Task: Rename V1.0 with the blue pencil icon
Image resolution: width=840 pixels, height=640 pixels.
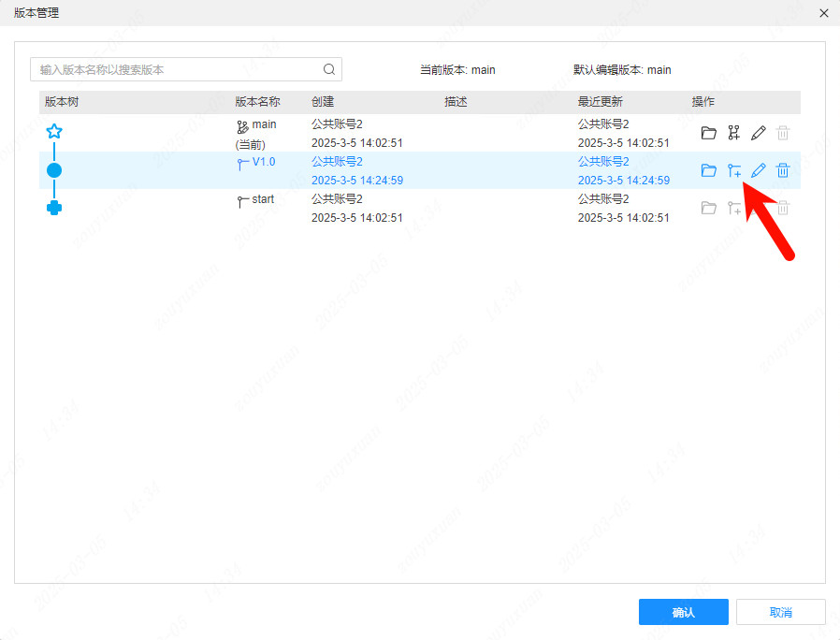Action: [758, 170]
